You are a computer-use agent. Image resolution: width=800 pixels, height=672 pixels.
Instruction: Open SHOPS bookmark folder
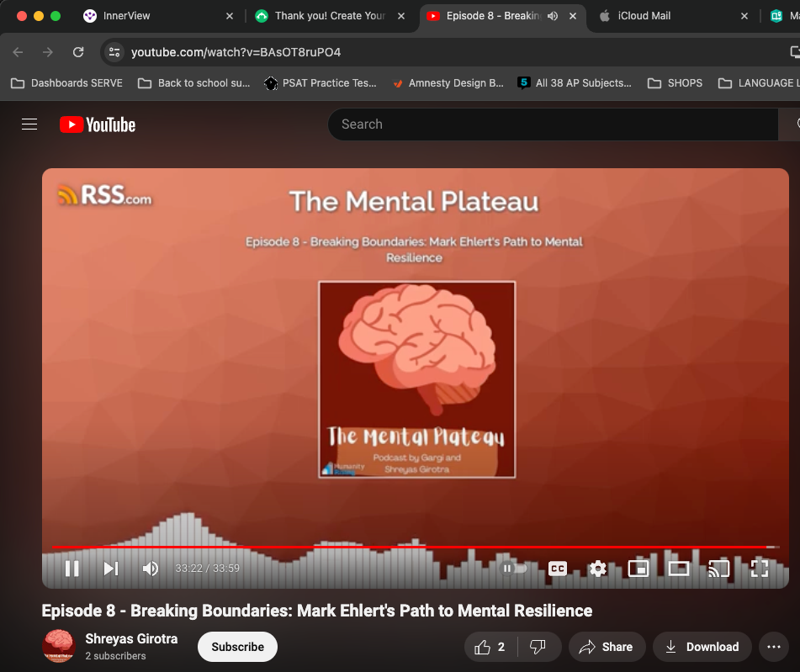(x=675, y=82)
